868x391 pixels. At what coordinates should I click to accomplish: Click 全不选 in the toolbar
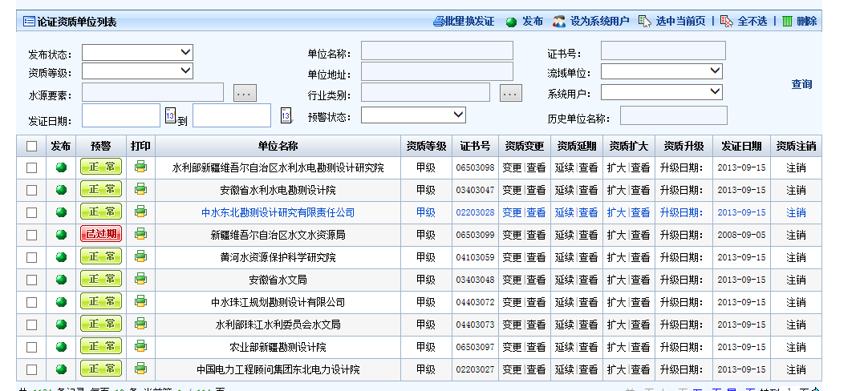point(752,22)
